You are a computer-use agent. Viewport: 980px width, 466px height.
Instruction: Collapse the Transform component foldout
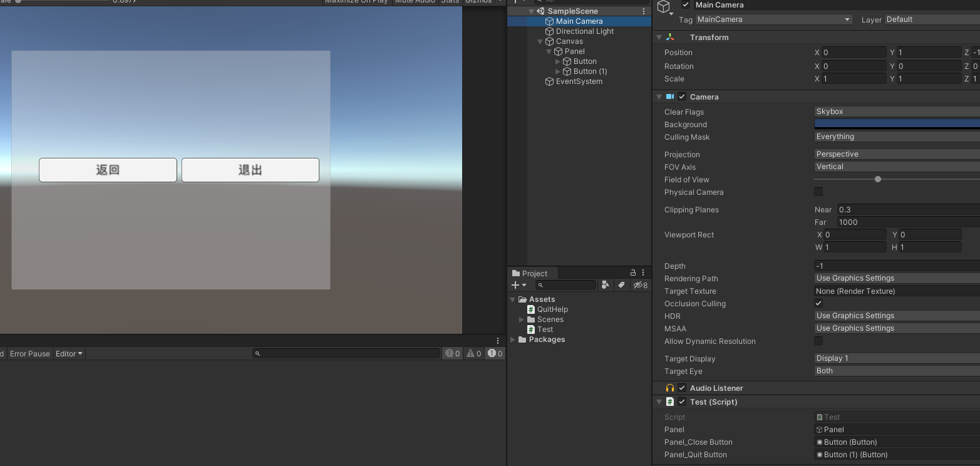point(659,38)
